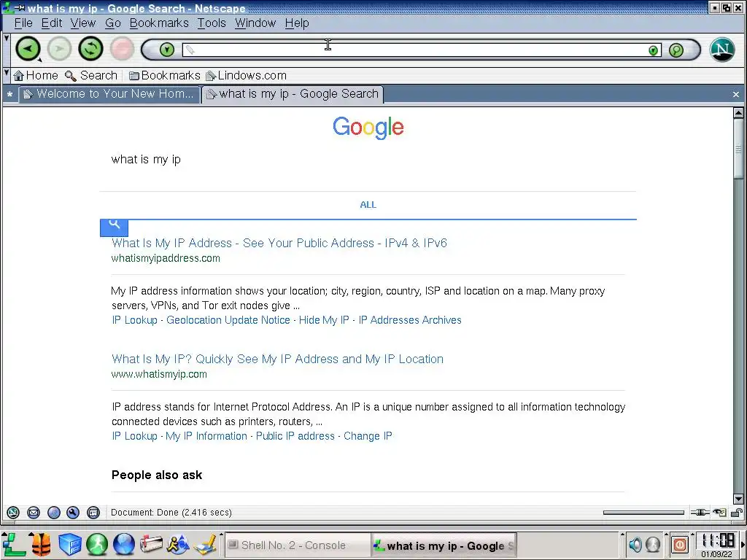This screenshot has height=560, width=747.
Task: Open the life jacket help icon
Action: 41,545
